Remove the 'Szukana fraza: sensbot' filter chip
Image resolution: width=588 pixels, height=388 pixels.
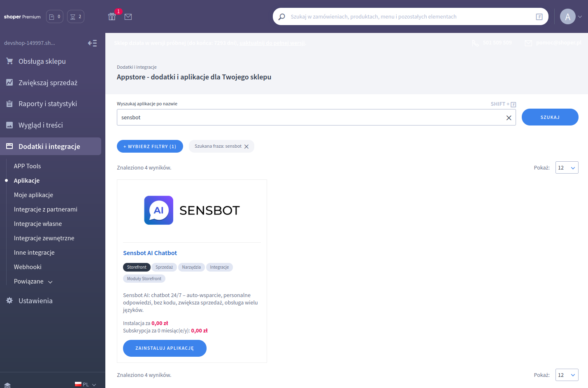click(246, 146)
